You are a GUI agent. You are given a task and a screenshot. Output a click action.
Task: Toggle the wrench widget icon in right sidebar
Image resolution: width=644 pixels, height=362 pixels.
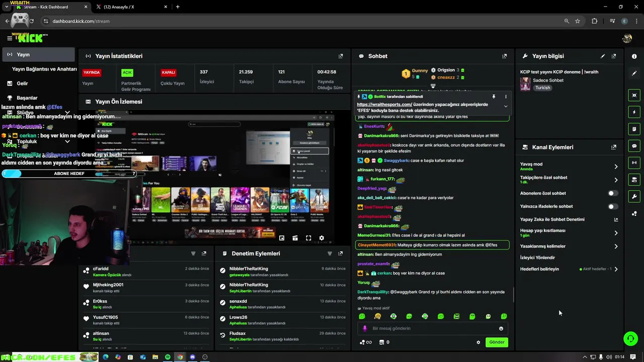click(634, 197)
